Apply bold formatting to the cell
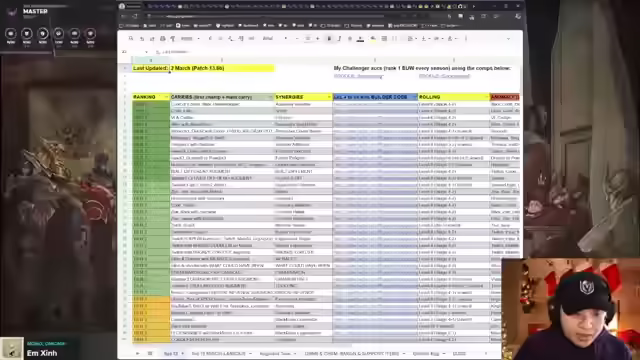The width and height of the screenshot is (640, 360). click(x=329, y=38)
